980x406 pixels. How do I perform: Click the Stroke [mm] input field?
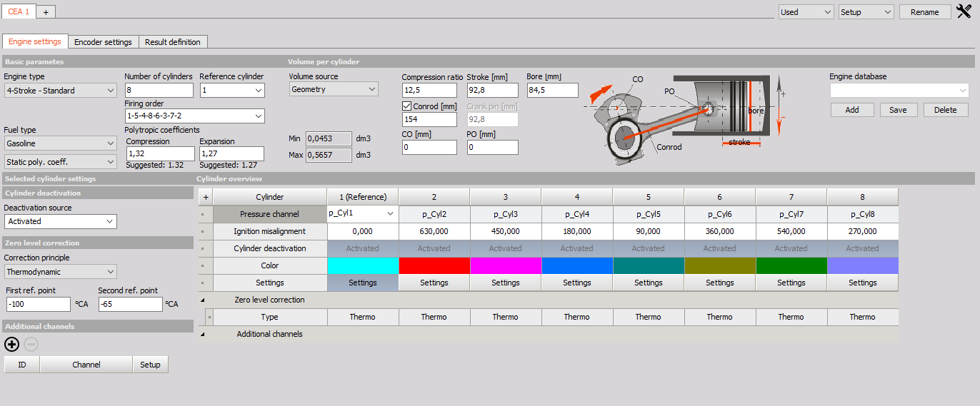coord(493,91)
